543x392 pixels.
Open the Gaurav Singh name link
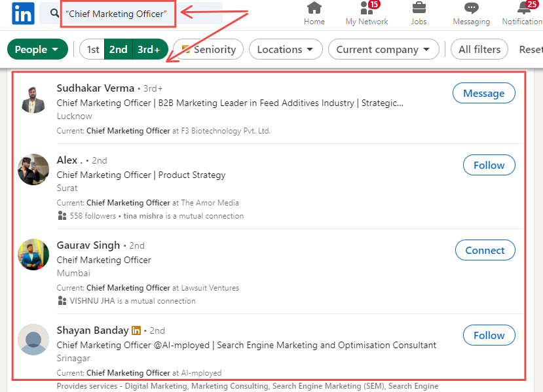88,245
